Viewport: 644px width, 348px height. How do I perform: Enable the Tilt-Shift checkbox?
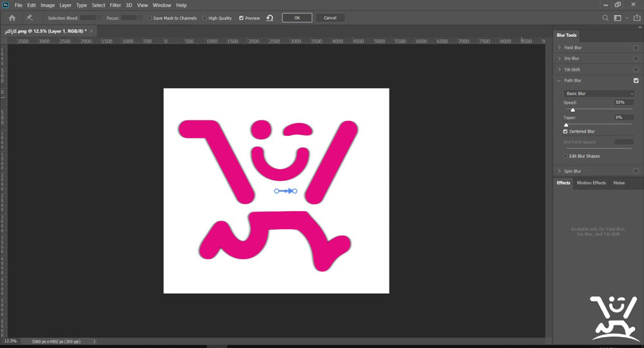(x=636, y=69)
